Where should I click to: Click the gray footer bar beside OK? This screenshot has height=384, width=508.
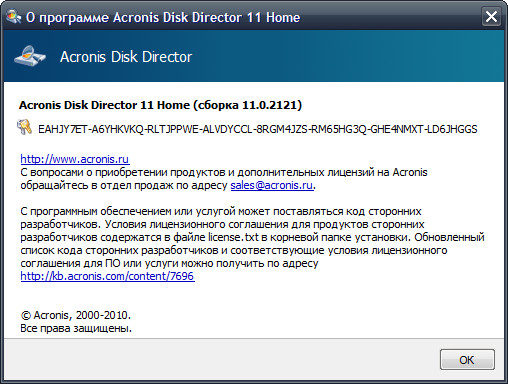click(220, 359)
